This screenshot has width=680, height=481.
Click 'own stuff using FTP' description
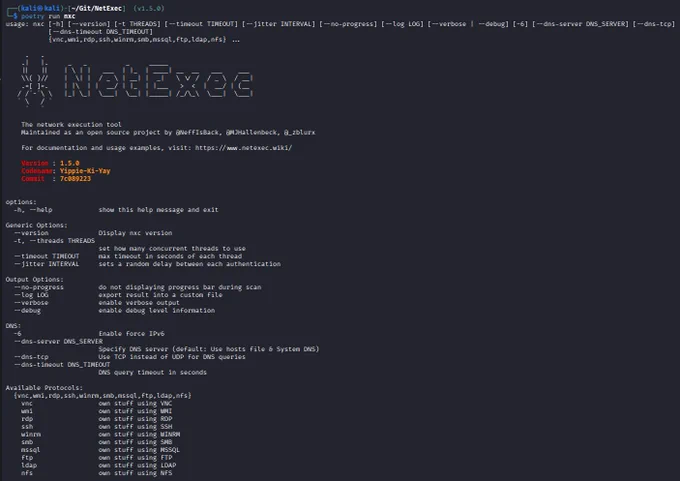point(135,458)
